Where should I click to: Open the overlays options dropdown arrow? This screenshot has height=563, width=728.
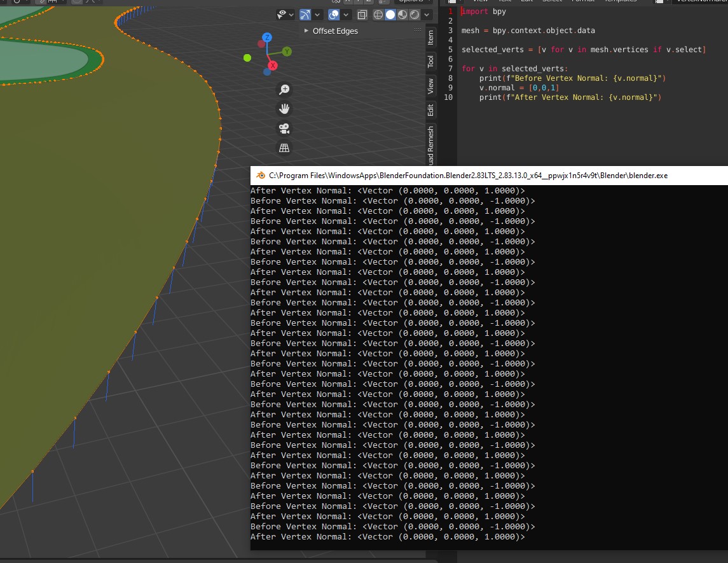pyautogui.click(x=346, y=15)
